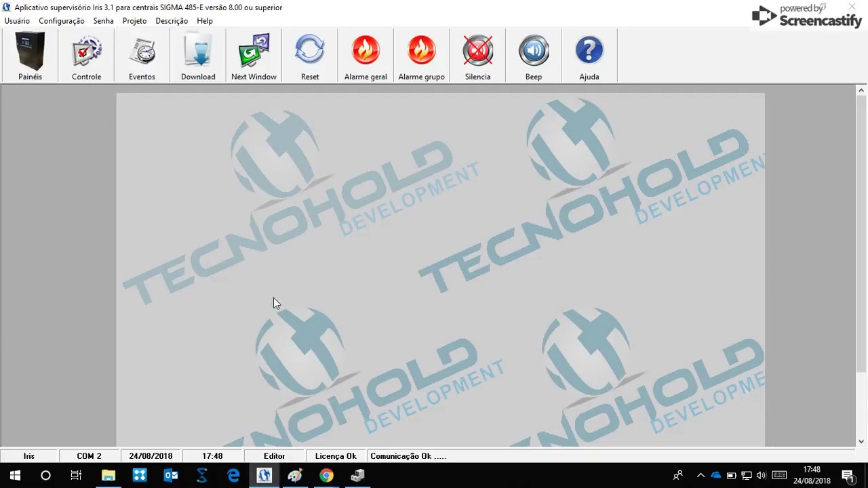Open File Explorer from the taskbar
This screenshot has width=868, height=488.
tap(108, 476)
